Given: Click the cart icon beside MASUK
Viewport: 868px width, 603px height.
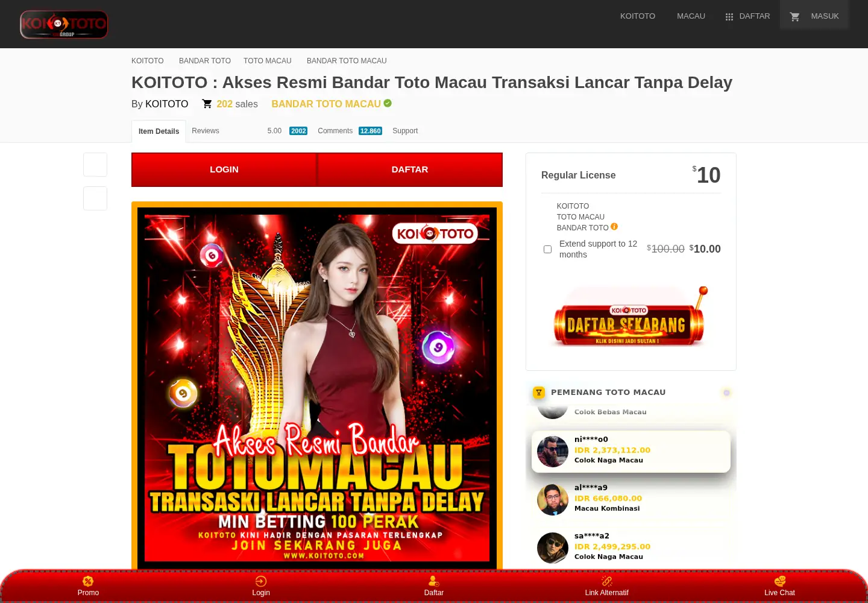Looking at the screenshot, I should (x=794, y=17).
